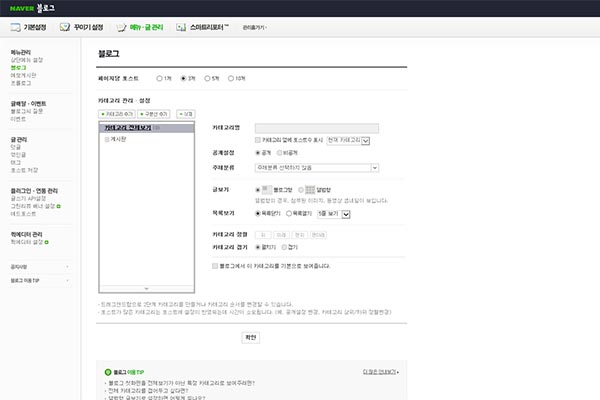Open 상단메뉴 설정 in the sidebar
The image size is (600, 400).
coord(27,60)
